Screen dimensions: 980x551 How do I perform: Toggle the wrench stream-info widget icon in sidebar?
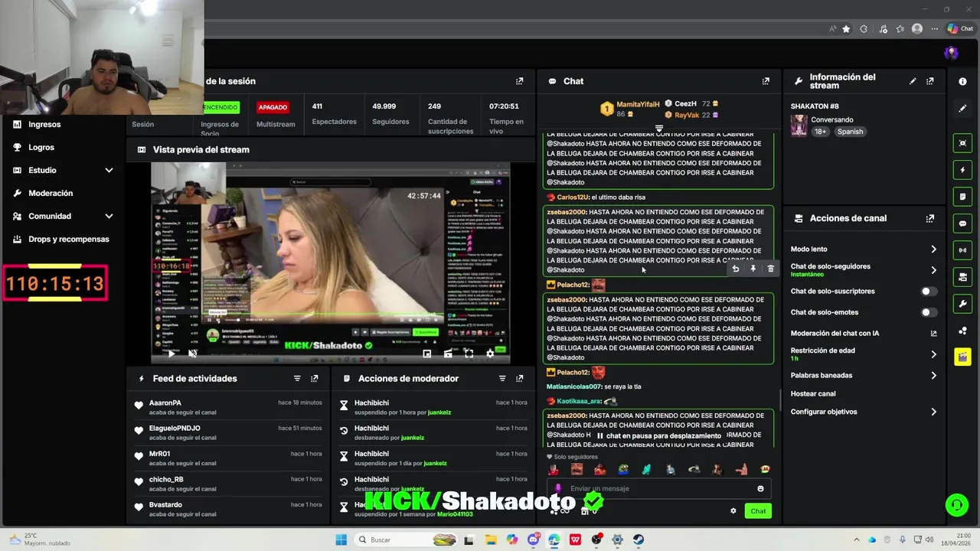coord(962,304)
